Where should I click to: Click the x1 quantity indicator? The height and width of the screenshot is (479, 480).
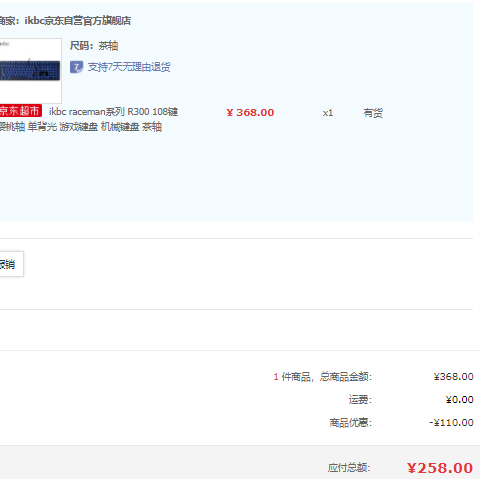[328, 113]
